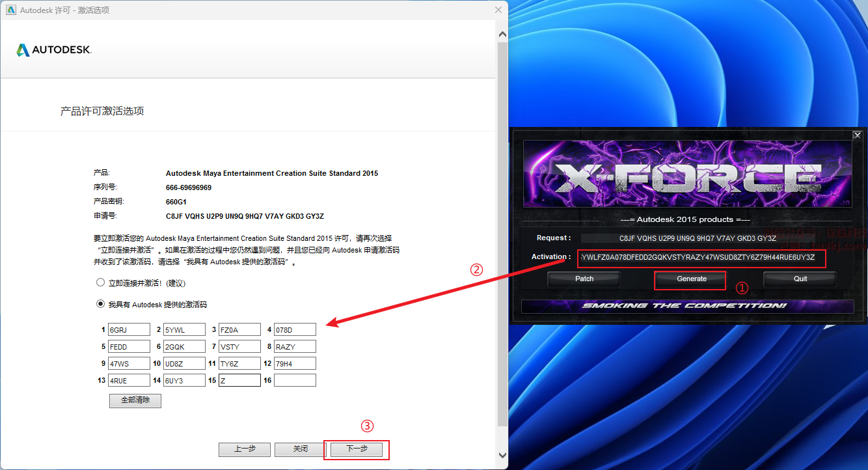Click activation code field 6 containing 2GQK

[184, 346]
